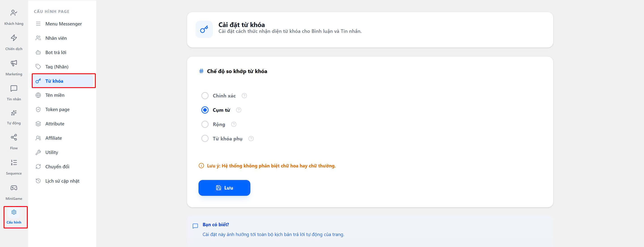Open Khách hàng customers section icon
The image size is (644, 247).
coord(14,13)
